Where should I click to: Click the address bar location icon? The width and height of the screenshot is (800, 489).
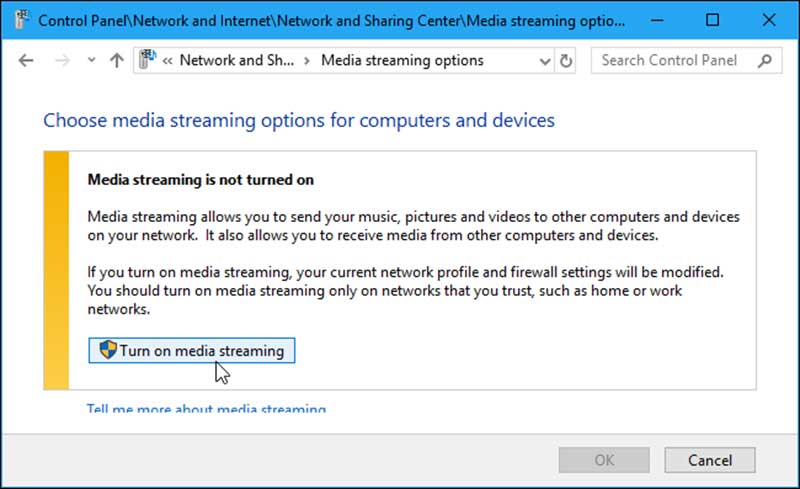click(x=147, y=61)
